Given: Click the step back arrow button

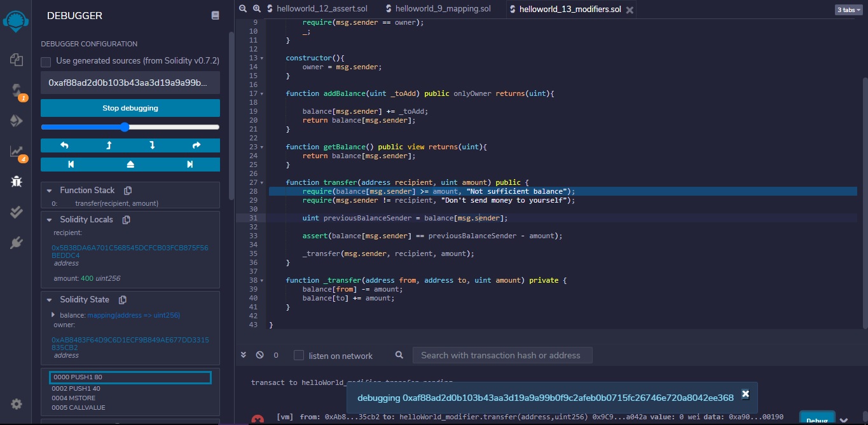Looking at the screenshot, I should click(109, 145).
